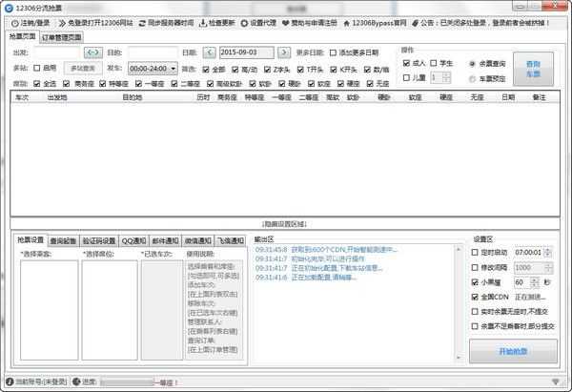The height and width of the screenshot is (392, 572).
Task: Open the last notification tab
Action: click(231, 241)
